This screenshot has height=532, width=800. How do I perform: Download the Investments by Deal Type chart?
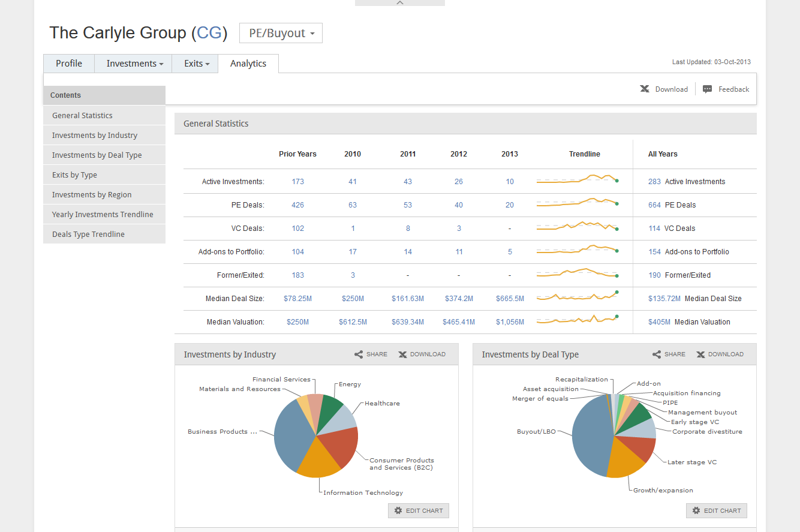(x=720, y=354)
